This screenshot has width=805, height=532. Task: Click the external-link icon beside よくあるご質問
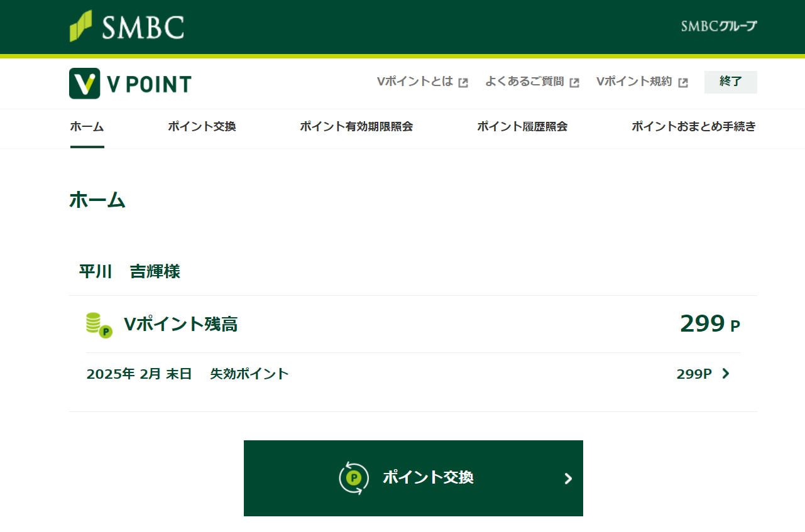pos(574,82)
